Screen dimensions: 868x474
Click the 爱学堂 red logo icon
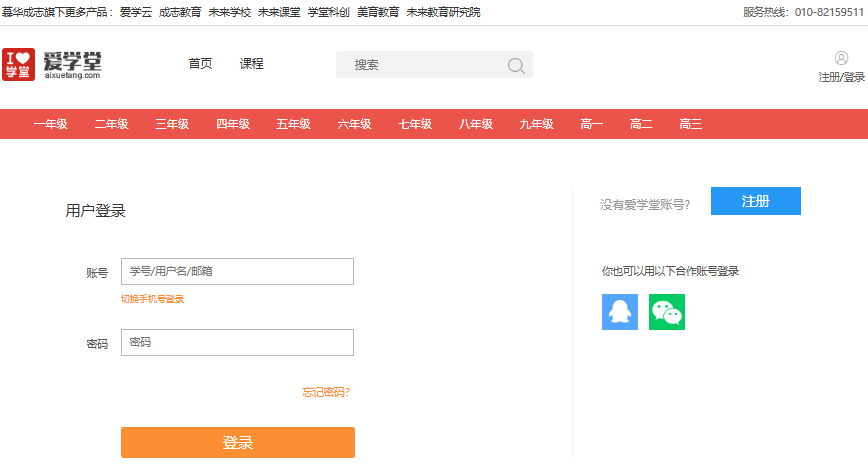click(18, 64)
